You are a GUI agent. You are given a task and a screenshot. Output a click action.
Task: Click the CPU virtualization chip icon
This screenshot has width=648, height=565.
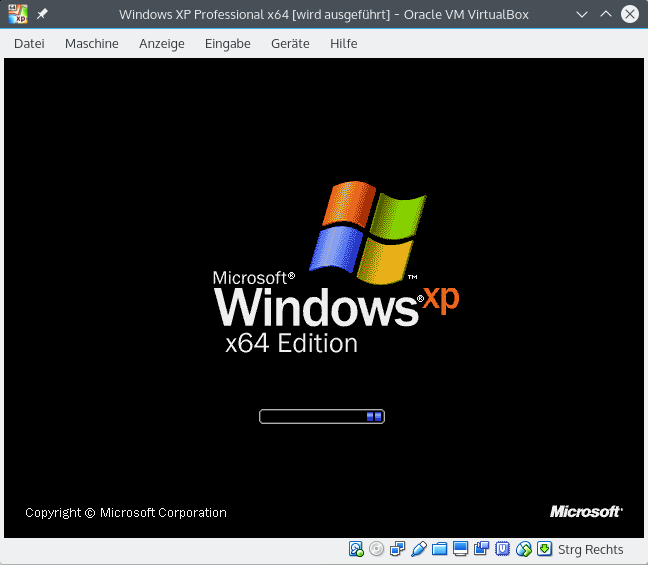(503, 549)
